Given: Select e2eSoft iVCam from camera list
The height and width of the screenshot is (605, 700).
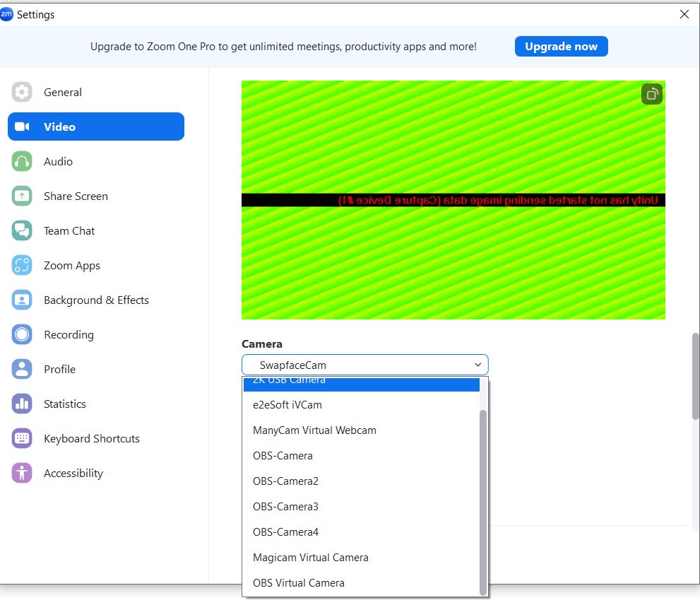Looking at the screenshot, I should click(287, 404).
